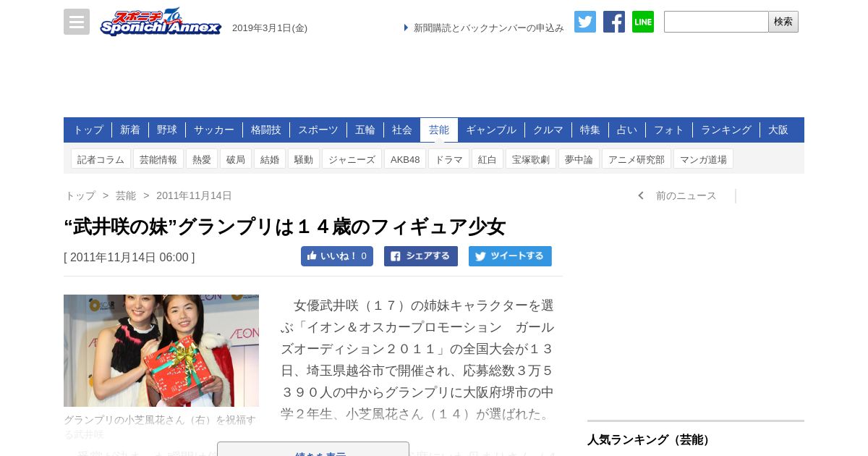Select the 新着 navigation tab
Viewport: 868px width, 456px height.
click(x=130, y=130)
